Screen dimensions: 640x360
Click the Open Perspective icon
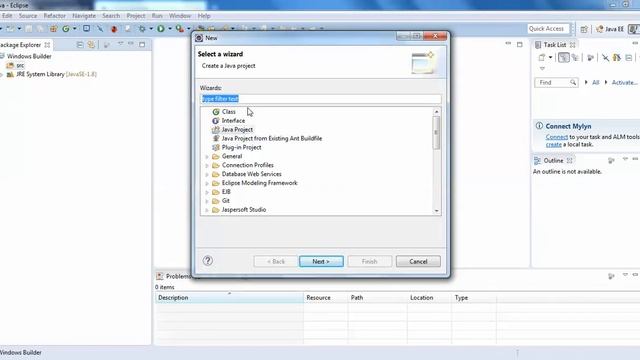(584, 29)
